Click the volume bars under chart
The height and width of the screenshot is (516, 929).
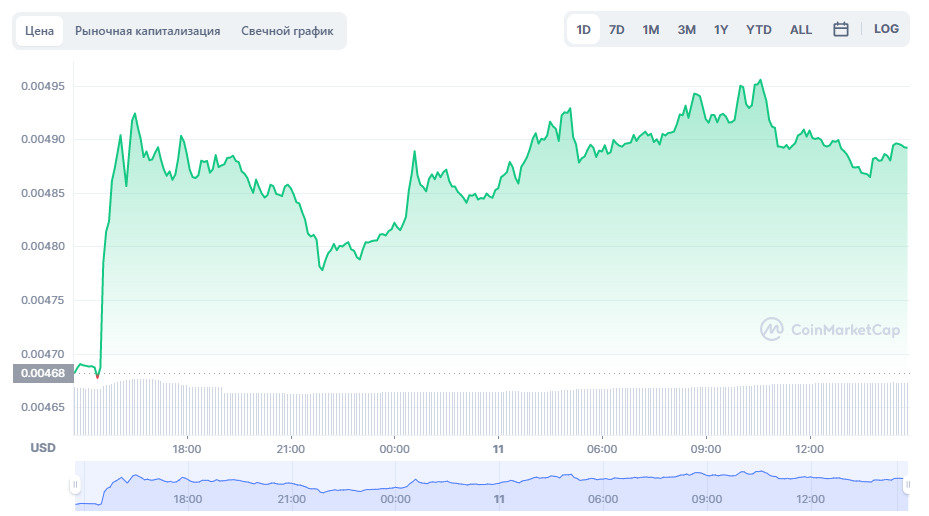[x=490, y=408]
